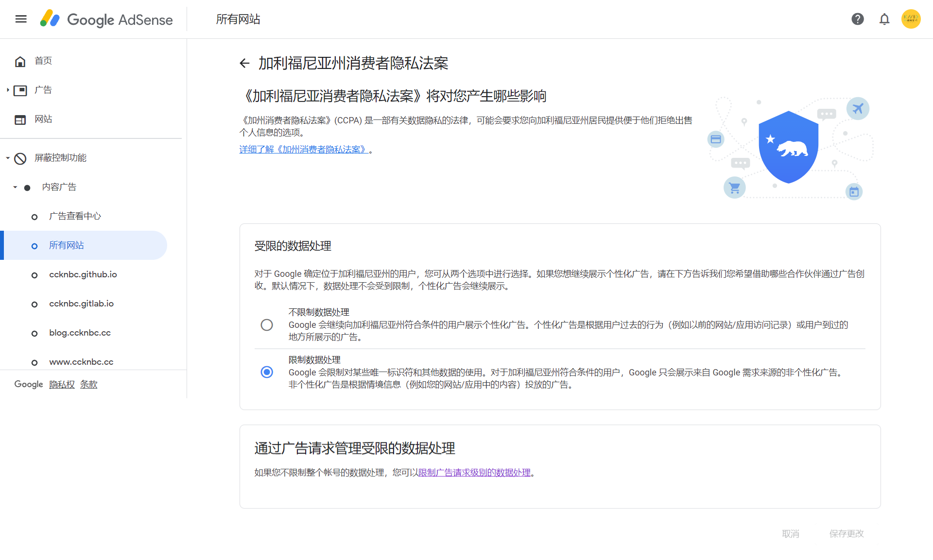Select www.ccknbc.cc in the sidebar
This screenshot has height=560, width=933.
[x=81, y=362]
